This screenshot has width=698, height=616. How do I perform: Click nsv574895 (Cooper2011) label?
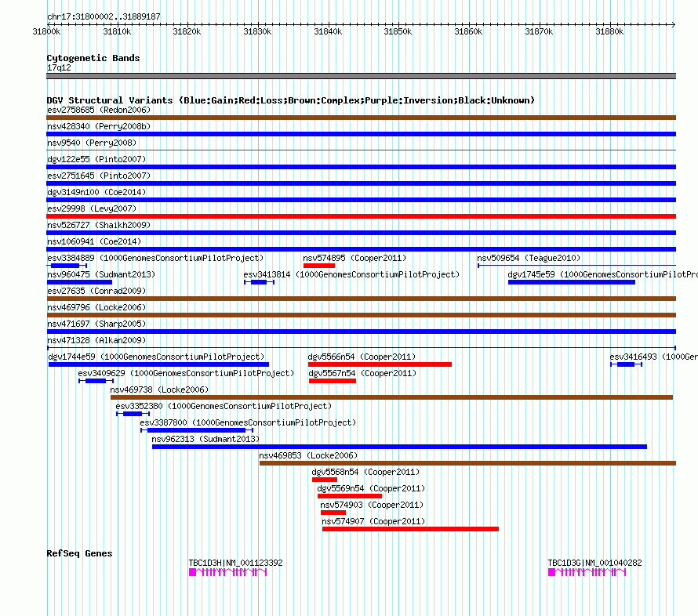coord(354,258)
